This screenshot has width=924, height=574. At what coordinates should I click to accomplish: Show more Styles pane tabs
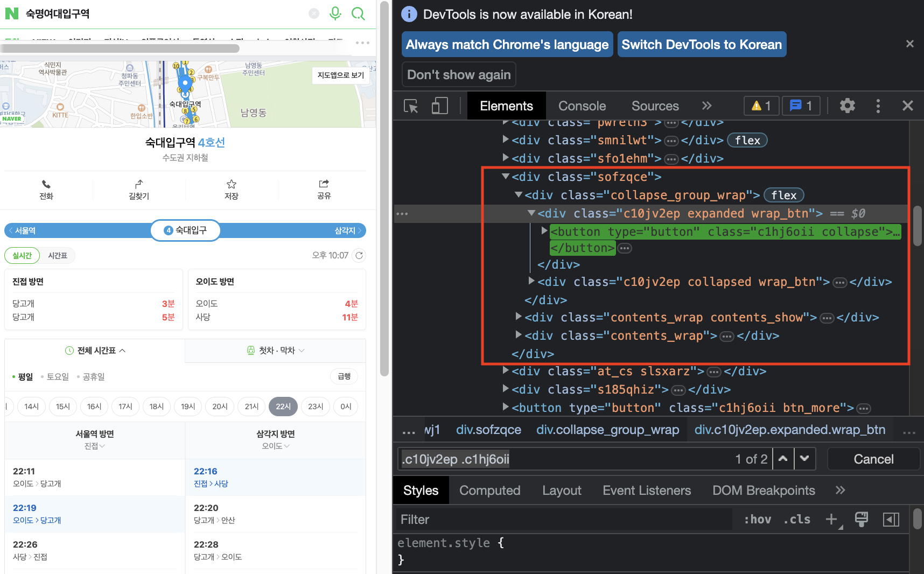pyautogui.click(x=841, y=490)
